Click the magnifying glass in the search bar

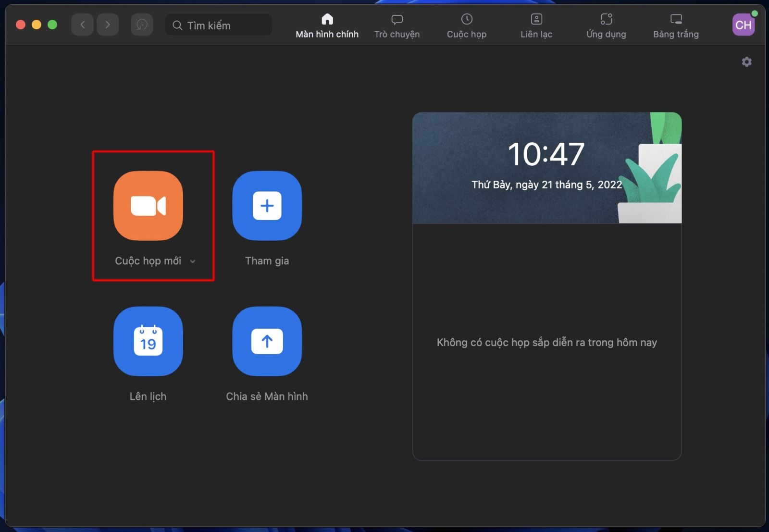tap(177, 25)
